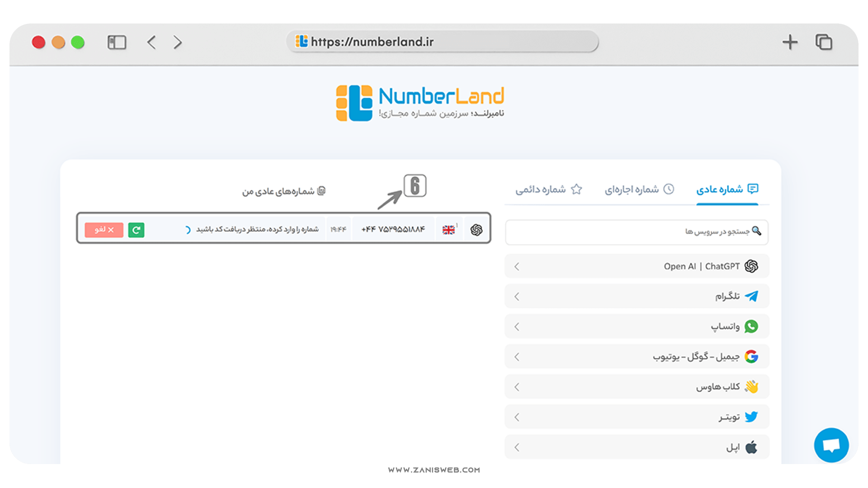Click the browser sidebar toggle icon
The image size is (868, 488).
tap(117, 42)
